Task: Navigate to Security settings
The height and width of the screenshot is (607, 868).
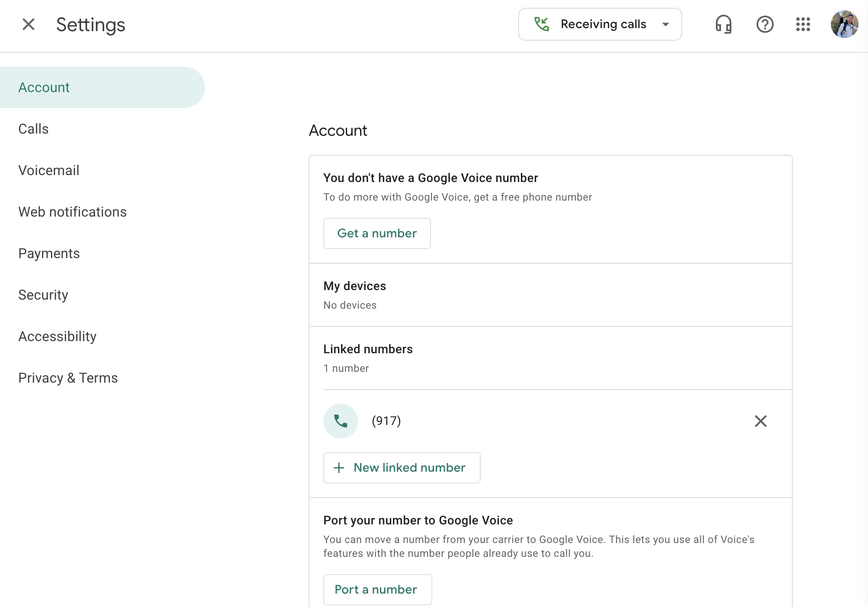Action: 43,295
